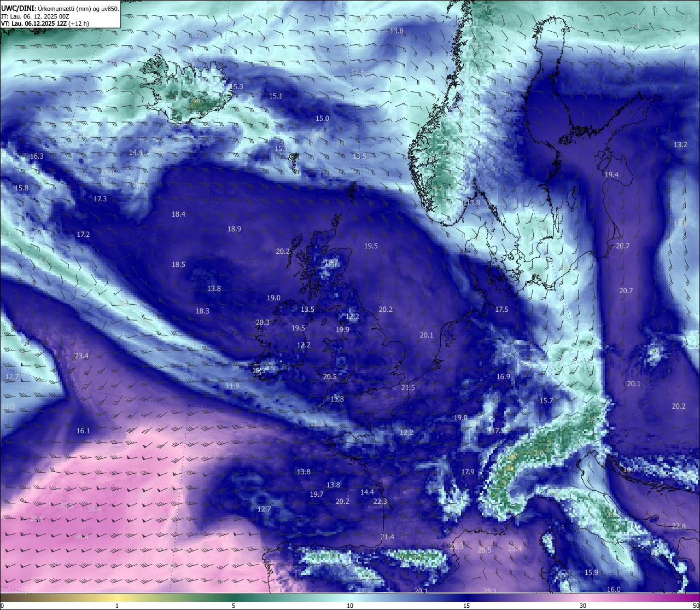The height and width of the screenshot is (610, 700).
Task: Select the 26.3 map value
Action: (457, 546)
